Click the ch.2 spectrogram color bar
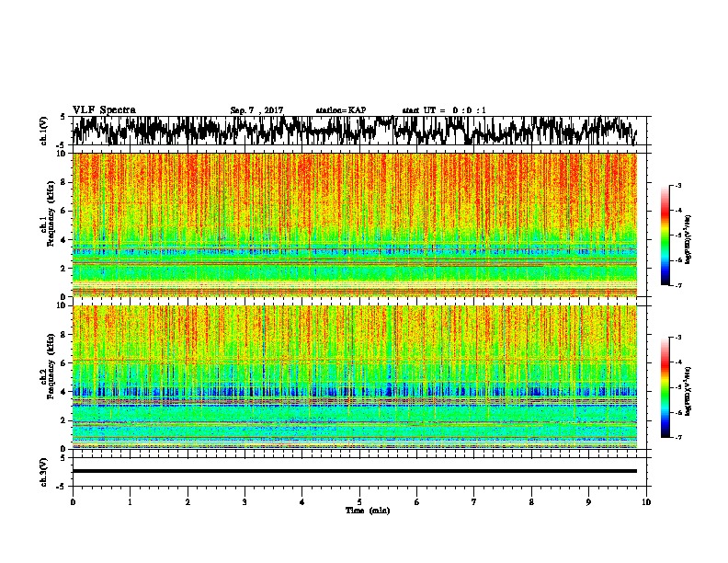Image resolution: width=728 pixels, height=563 pixels. tap(665, 387)
